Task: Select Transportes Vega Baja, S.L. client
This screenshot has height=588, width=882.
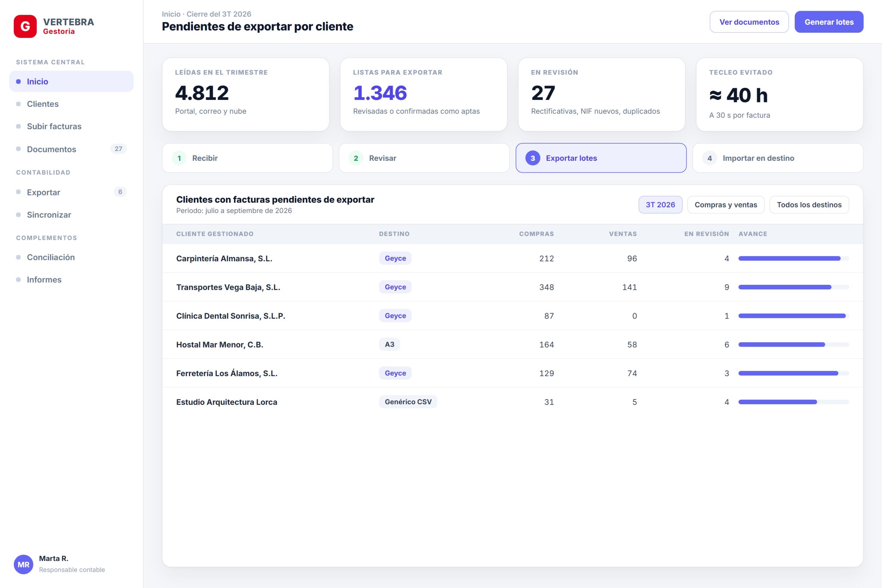Action: [228, 287]
